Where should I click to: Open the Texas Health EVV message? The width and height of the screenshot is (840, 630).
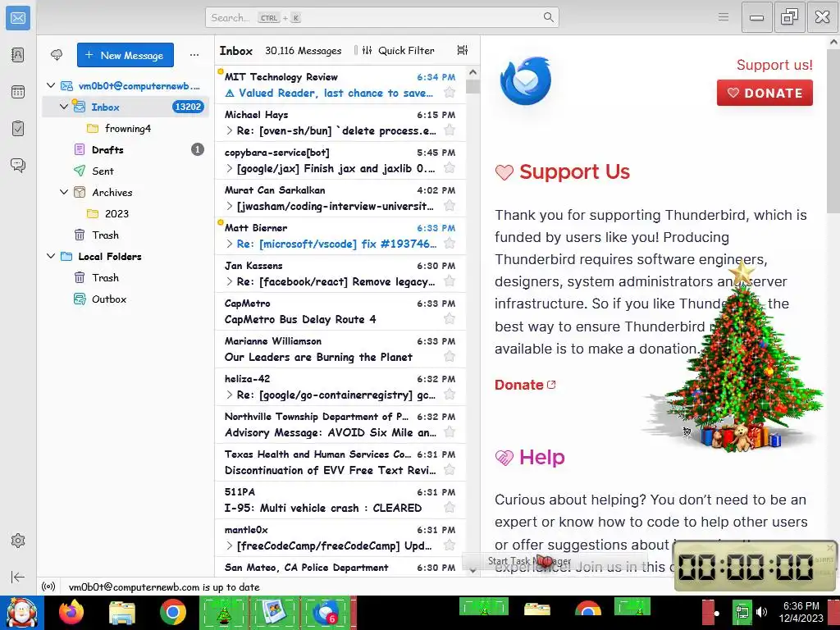point(340,463)
